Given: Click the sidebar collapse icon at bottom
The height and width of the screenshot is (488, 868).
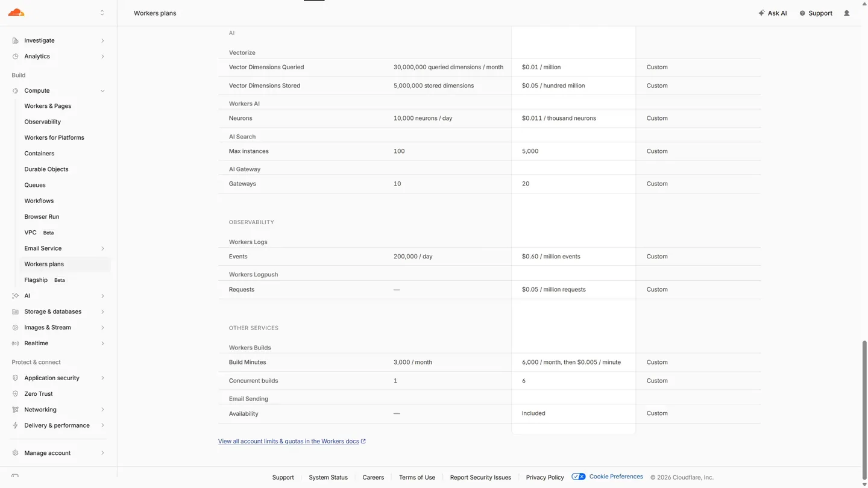Looking at the screenshot, I should point(15,476).
